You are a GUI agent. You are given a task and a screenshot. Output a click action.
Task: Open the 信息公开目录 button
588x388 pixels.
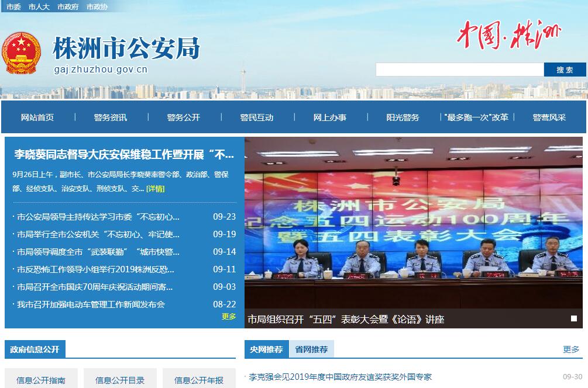point(120,380)
